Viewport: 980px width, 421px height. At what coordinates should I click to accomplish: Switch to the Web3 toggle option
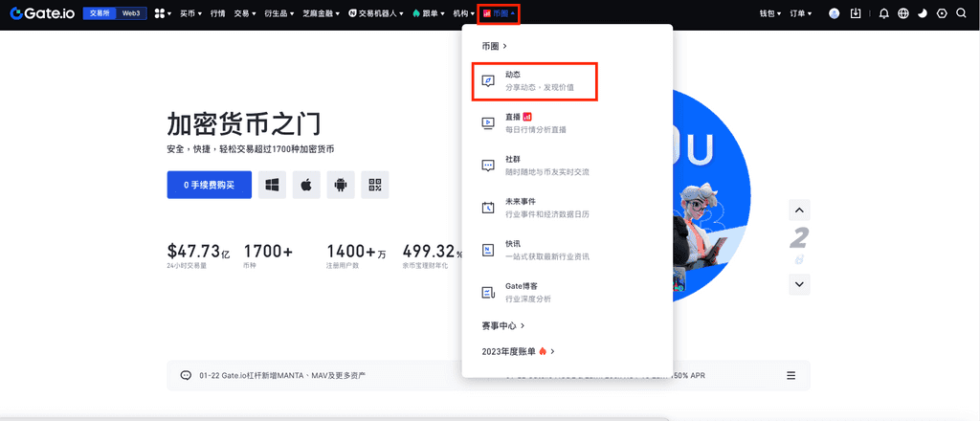(131, 13)
